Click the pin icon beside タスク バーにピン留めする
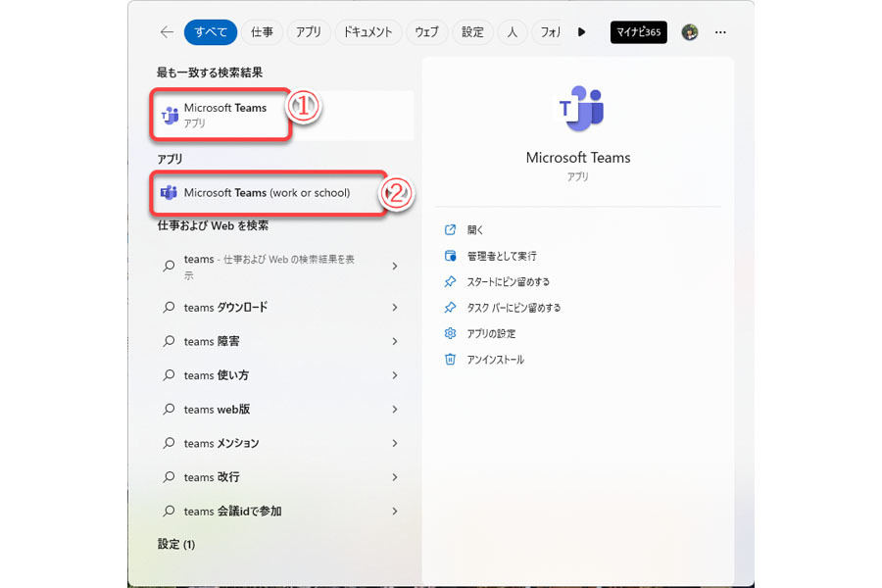 [450, 308]
